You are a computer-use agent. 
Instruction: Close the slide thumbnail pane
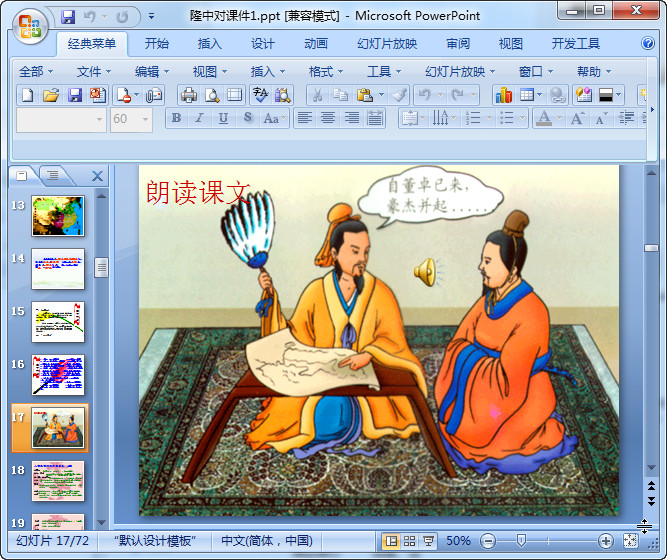click(x=97, y=176)
